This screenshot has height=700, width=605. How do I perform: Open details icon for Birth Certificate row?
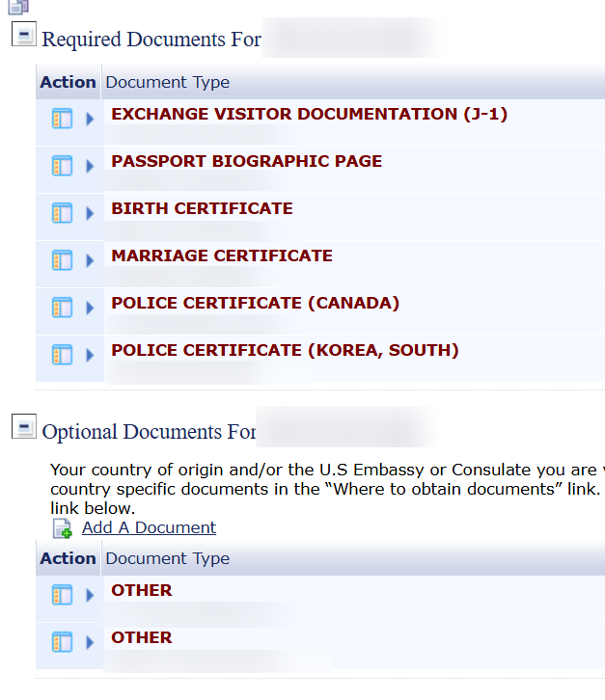pyautogui.click(x=62, y=213)
